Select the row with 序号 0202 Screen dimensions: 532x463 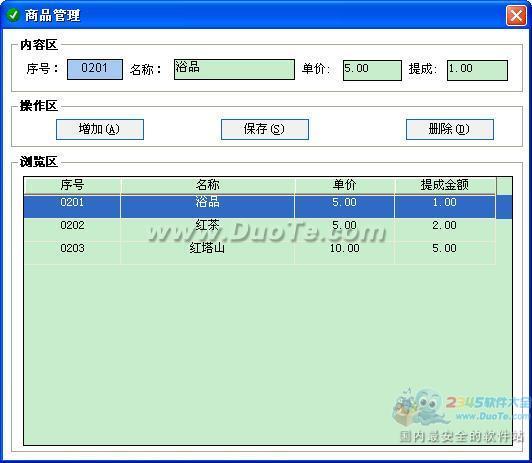(260, 229)
